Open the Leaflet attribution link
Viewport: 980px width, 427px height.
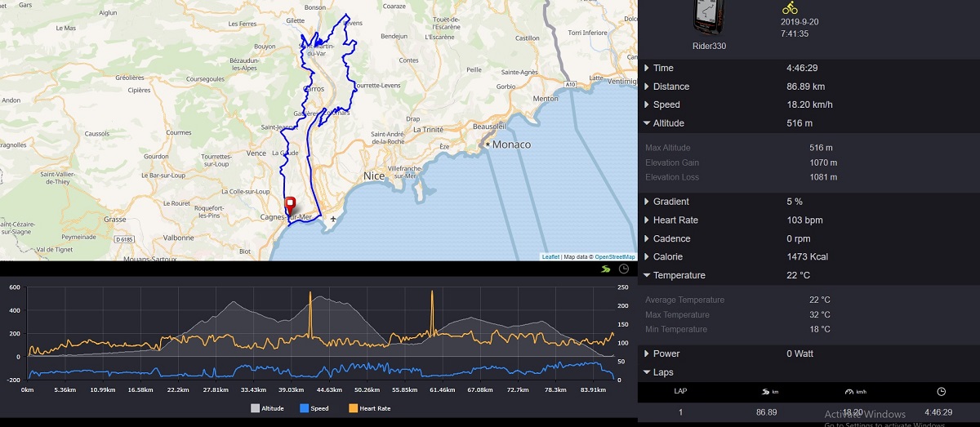(x=550, y=256)
